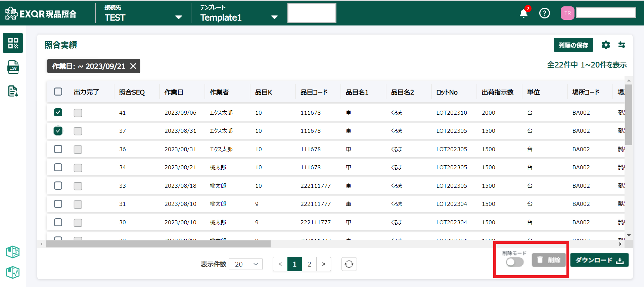Click the horizontal table scrollbar
The width and height of the screenshot is (644, 287).
point(158,244)
